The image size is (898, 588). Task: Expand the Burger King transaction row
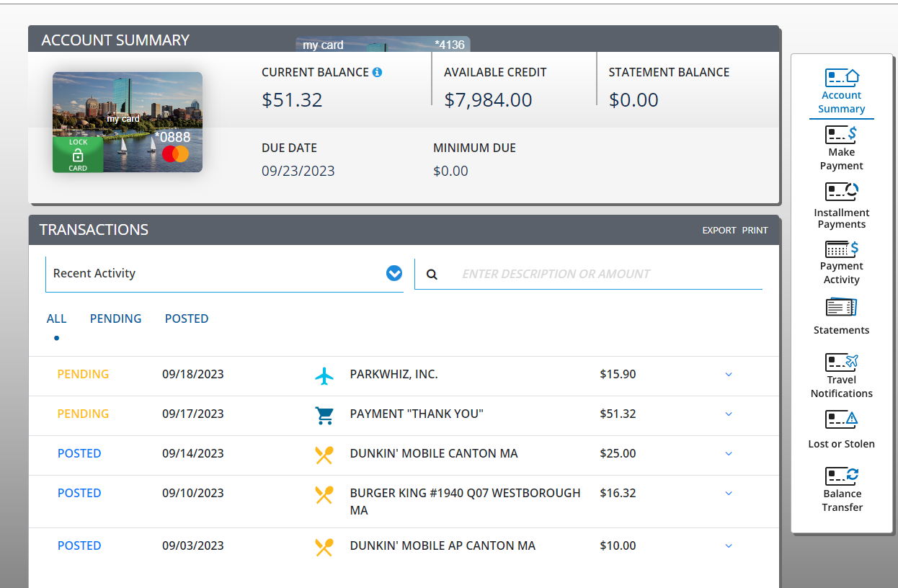(729, 494)
